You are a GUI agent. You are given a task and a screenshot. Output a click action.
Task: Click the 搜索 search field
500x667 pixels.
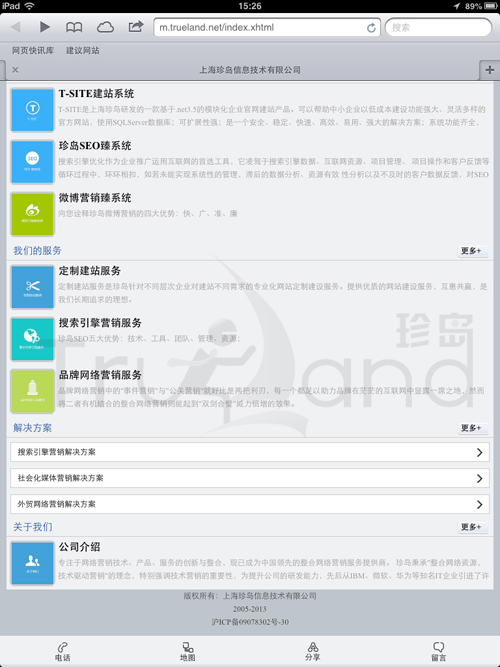(x=438, y=28)
